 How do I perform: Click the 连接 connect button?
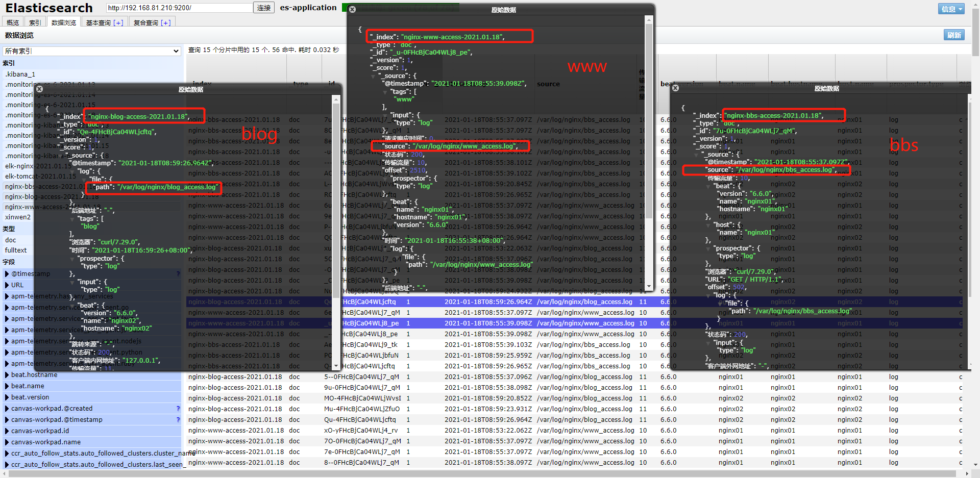pos(264,8)
